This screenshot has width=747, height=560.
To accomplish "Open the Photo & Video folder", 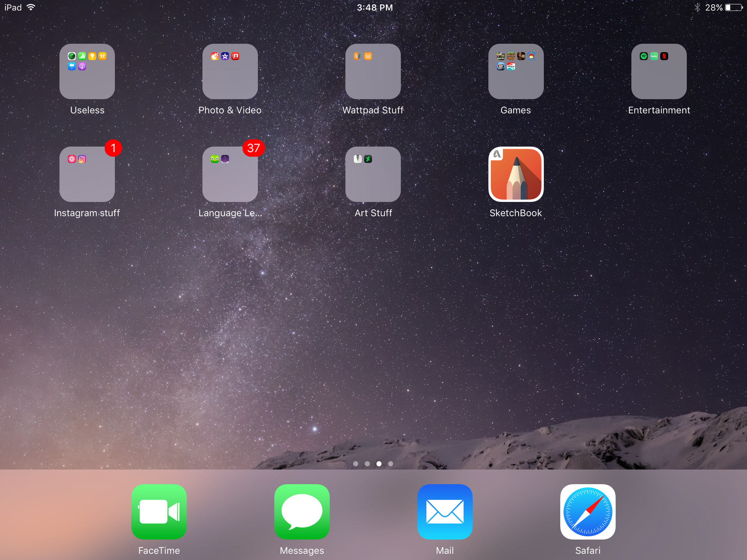I will click(x=230, y=71).
